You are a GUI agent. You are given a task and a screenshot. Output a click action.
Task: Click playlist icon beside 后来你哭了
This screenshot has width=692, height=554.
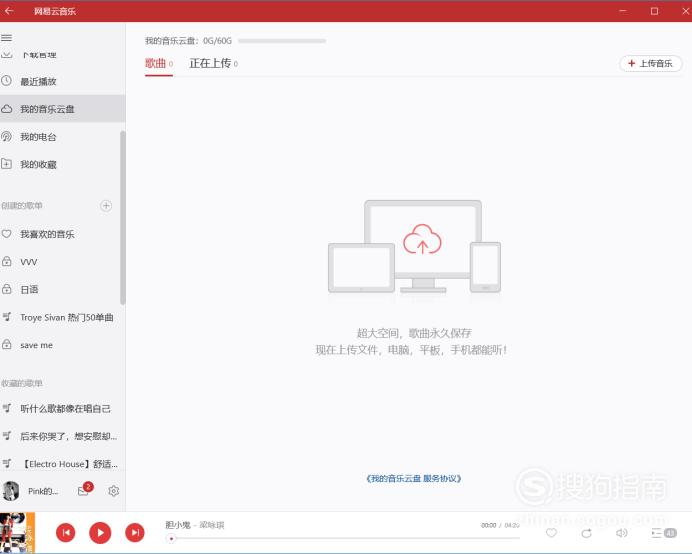7,436
